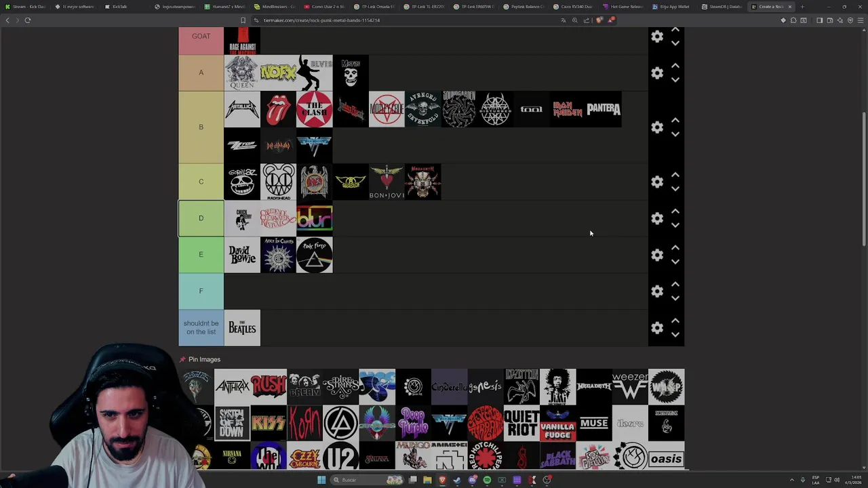The height and width of the screenshot is (488, 868).
Task: Select the D tier label
Action: point(201,218)
